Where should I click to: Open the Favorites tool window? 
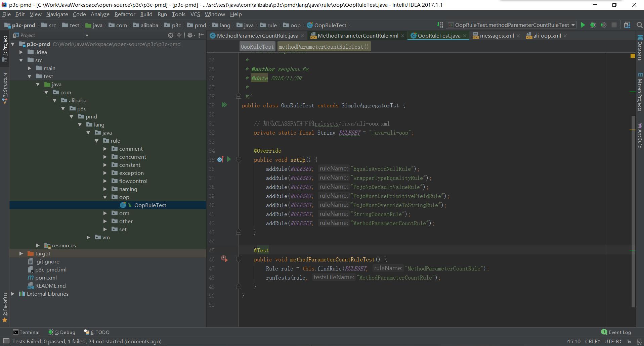tap(5, 307)
